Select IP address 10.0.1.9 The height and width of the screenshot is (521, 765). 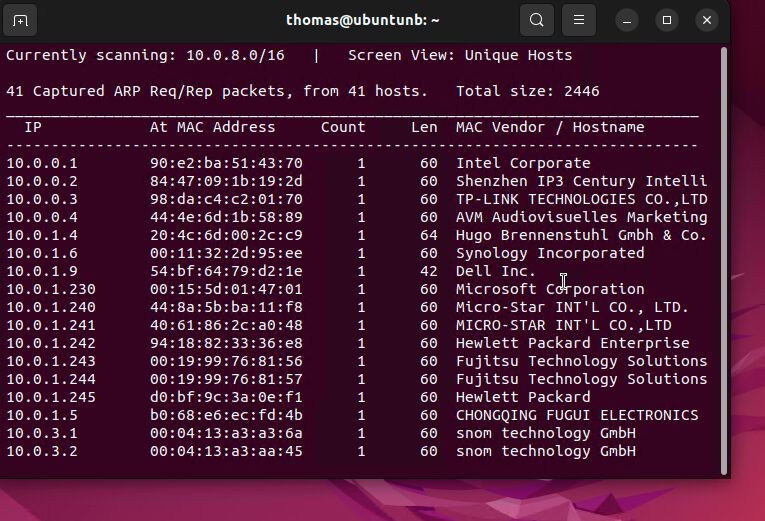[x=41, y=271]
